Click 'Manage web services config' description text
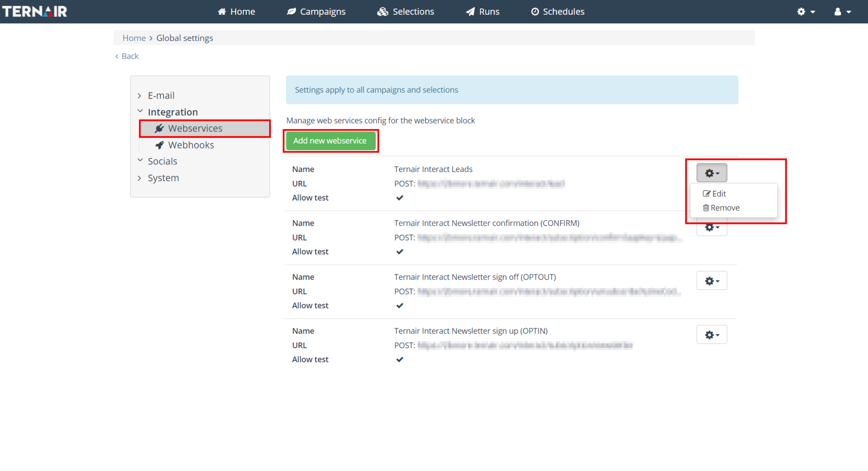The image size is (868, 471). tap(381, 121)
